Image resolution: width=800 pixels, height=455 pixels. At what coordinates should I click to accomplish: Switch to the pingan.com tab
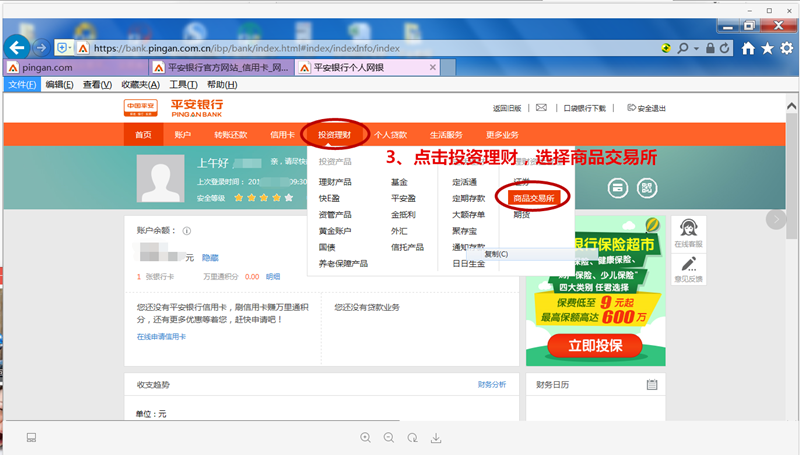77,67
